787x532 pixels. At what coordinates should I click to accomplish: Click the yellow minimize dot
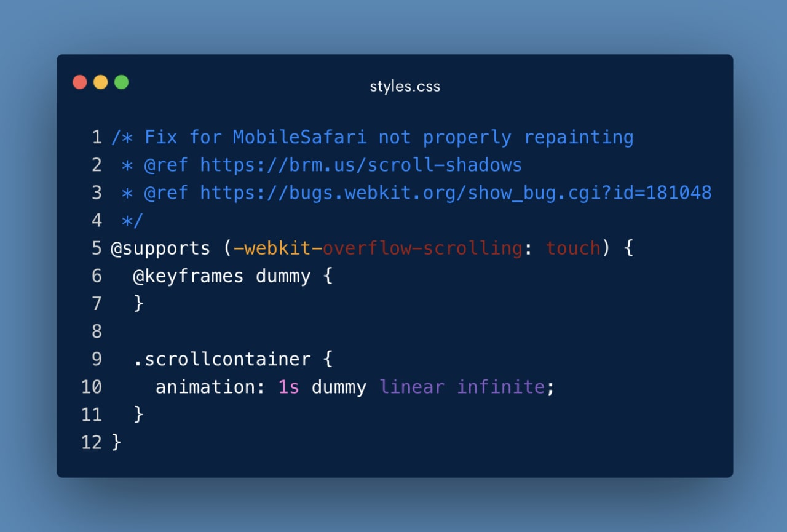101,82
